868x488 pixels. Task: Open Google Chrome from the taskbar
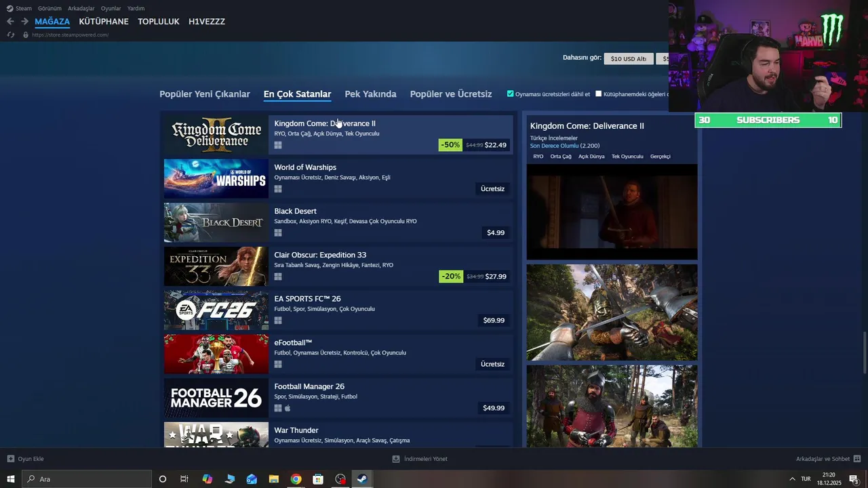point(296,479)
